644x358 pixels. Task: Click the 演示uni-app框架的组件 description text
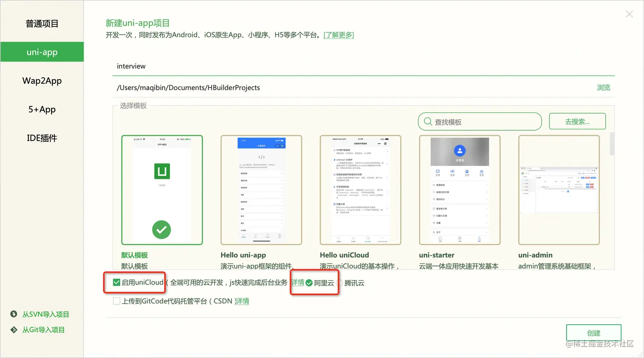[x=257, y=266]
